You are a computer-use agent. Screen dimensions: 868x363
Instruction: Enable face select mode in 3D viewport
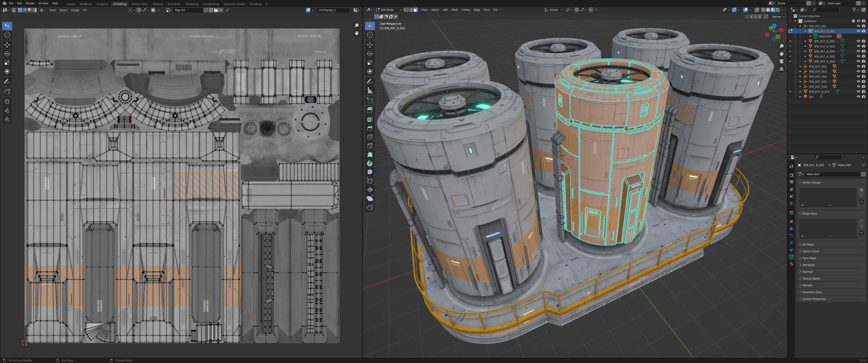(x=416, y=10)
